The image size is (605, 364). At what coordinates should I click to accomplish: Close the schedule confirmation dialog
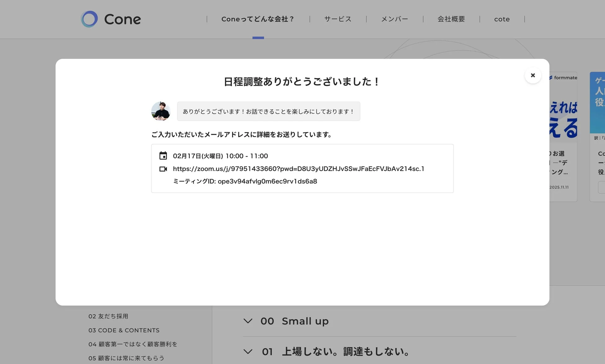pos(533,75)
